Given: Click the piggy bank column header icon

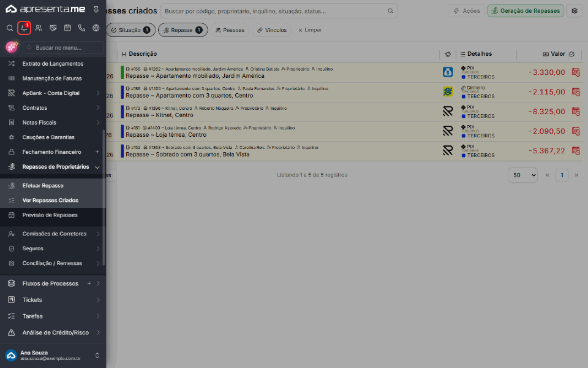Looking at the screenshot, I should [x=448, y=54].
